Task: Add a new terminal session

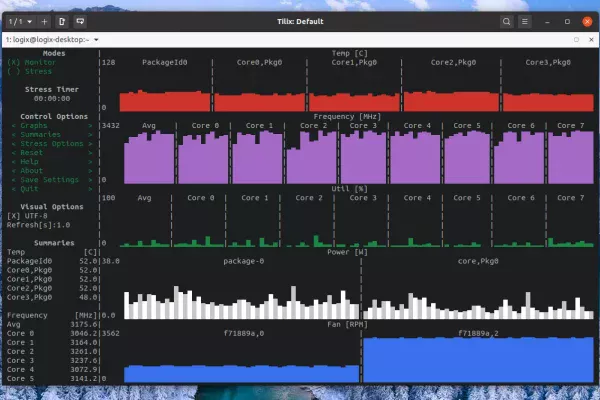Action: click(x=44, y=22)
